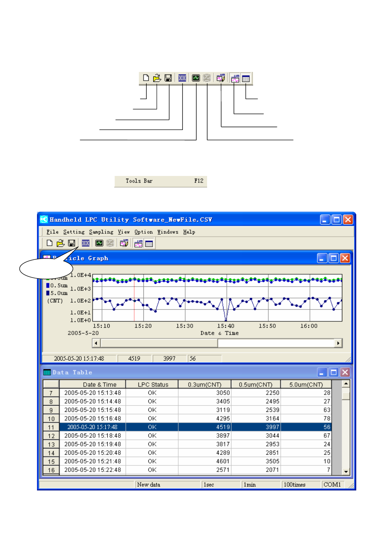Click the Date & Time column header

tap(93, 384)
